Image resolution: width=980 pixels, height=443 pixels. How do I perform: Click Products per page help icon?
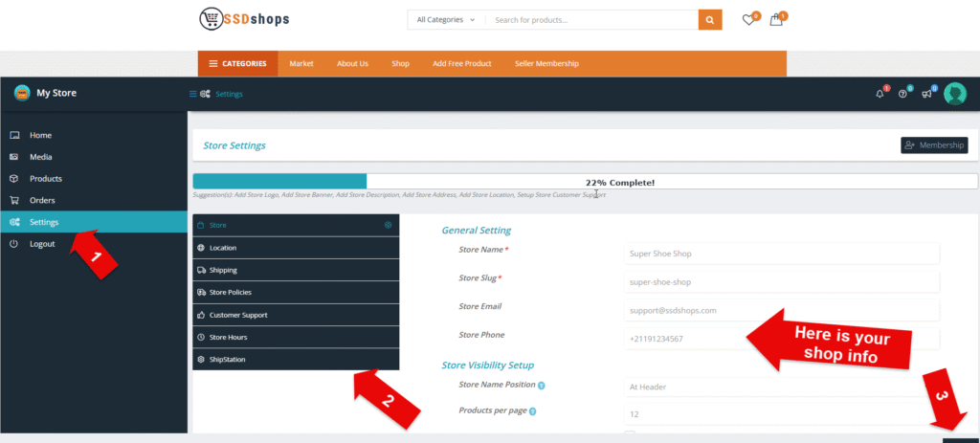[x=532, y=411]
